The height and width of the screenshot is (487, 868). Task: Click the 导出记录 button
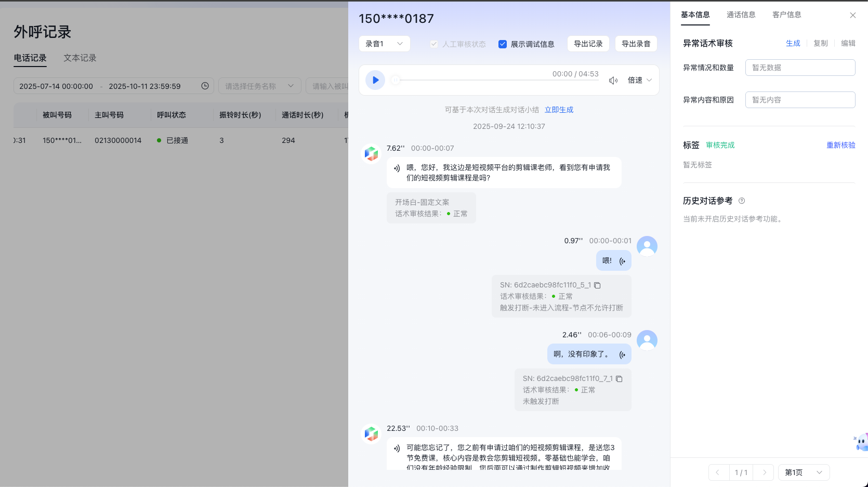pyautogui.click(x=588, y=44)
